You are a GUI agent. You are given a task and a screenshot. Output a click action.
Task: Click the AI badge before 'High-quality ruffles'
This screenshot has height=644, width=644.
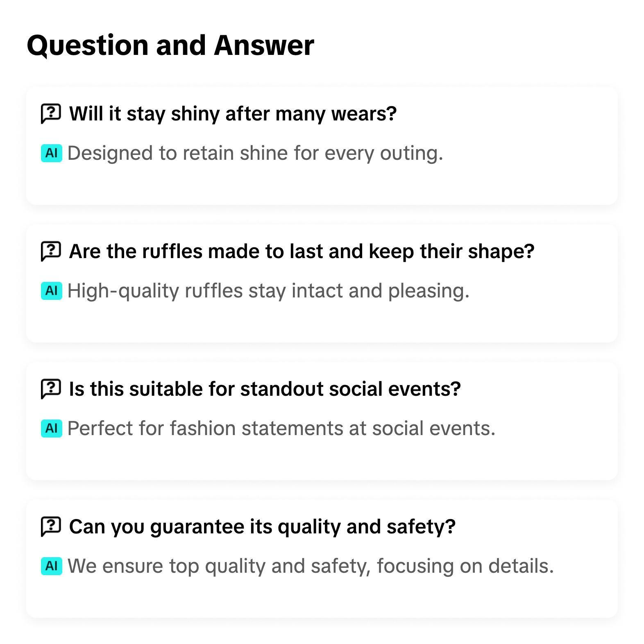[51, 291]
